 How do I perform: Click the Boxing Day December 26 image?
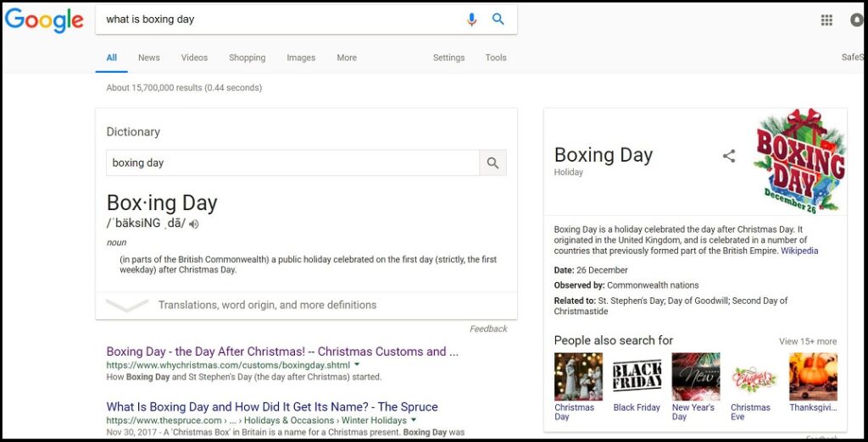click(x=800, y=160)
